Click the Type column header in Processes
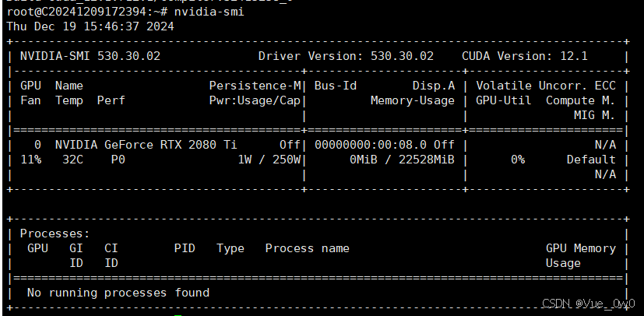 click(231, 249)
